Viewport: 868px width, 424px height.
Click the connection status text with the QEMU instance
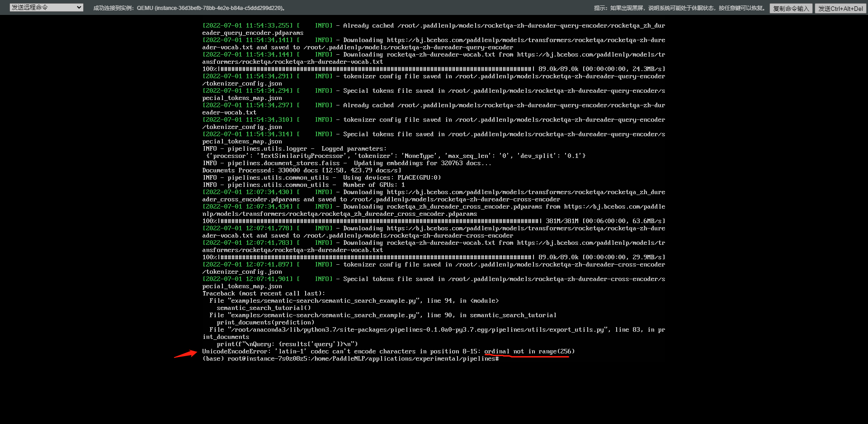pos(190,8)
